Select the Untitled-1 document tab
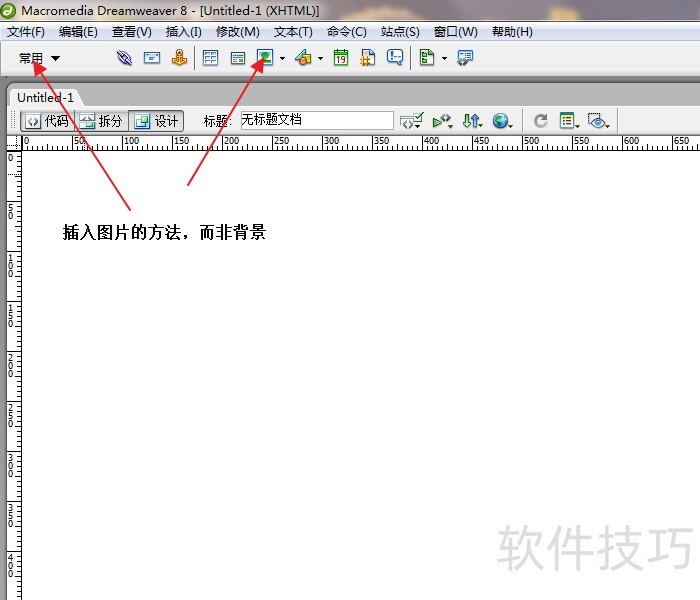700x600 pixels. (x=45, y=97)
